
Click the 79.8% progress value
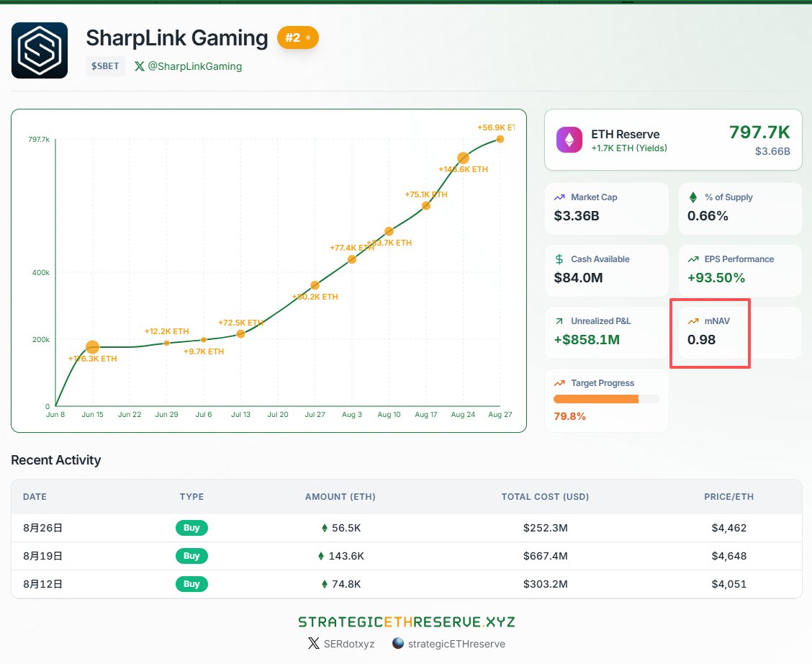569,416
